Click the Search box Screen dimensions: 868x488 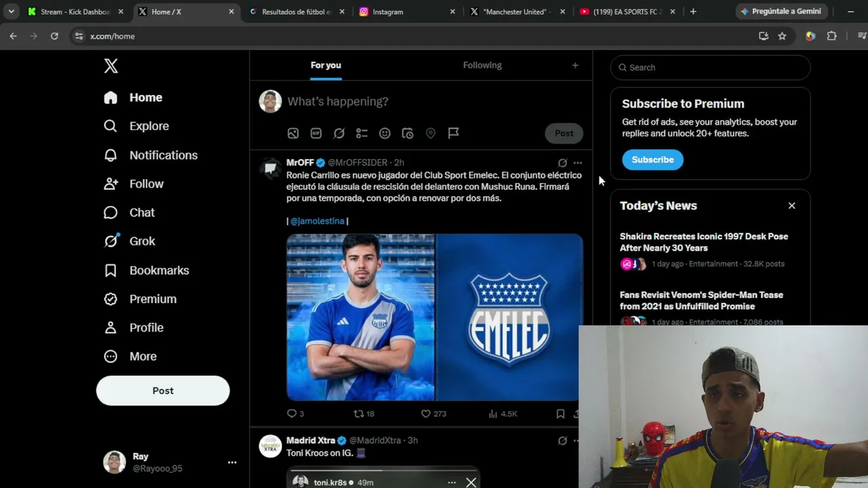(710, 67)
